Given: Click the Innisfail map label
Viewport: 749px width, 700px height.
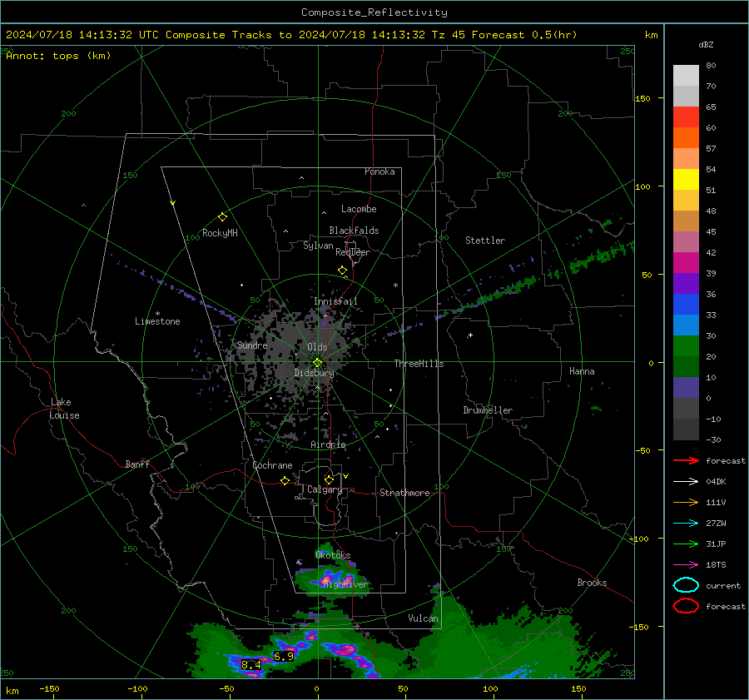Looking at the screenshot, I should [335, 301].
